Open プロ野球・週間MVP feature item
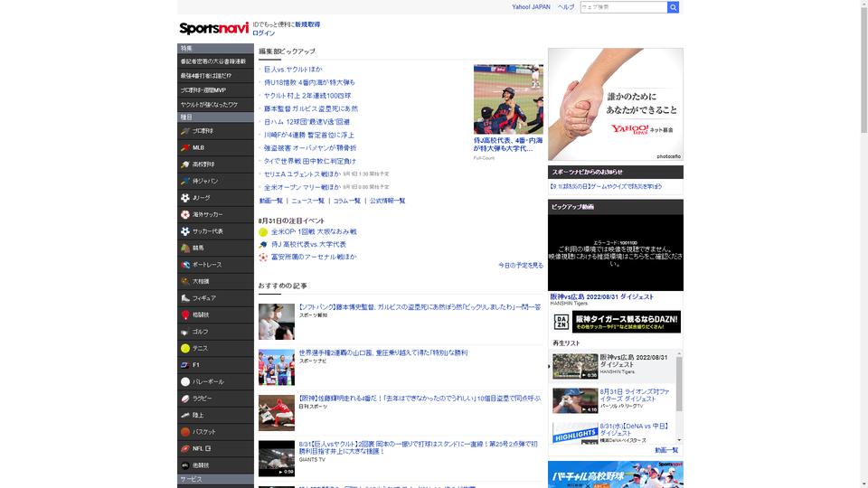Image resolution: width=868 pixels, height=488 pixels. pos(215,90)
